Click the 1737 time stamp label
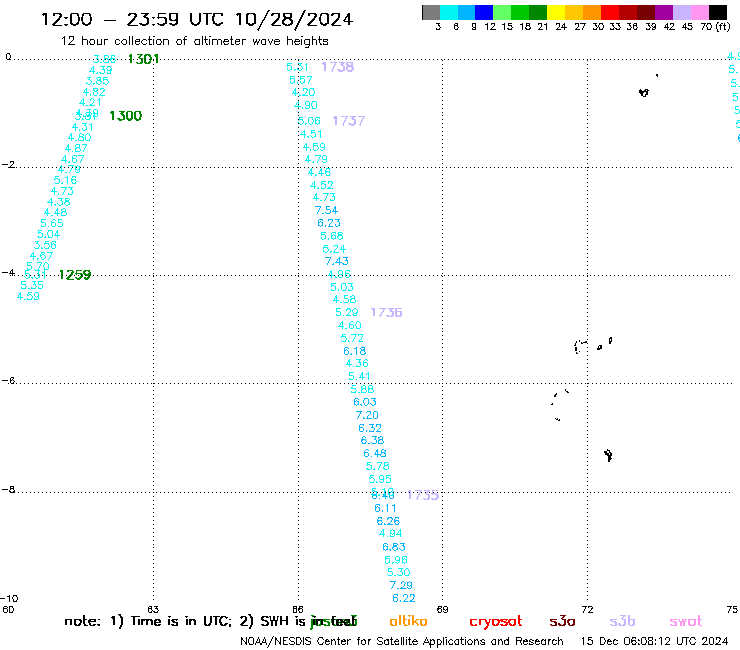 point(348,121)
